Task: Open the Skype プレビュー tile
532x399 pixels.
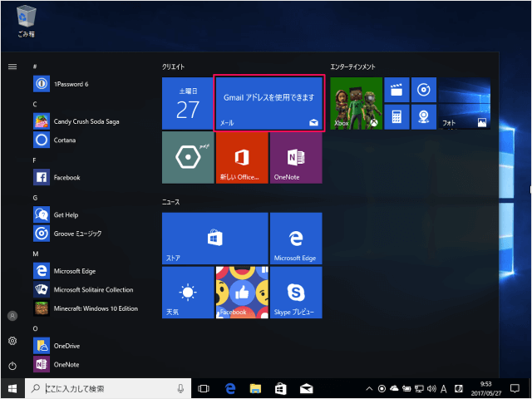Action: coord(296,293)
